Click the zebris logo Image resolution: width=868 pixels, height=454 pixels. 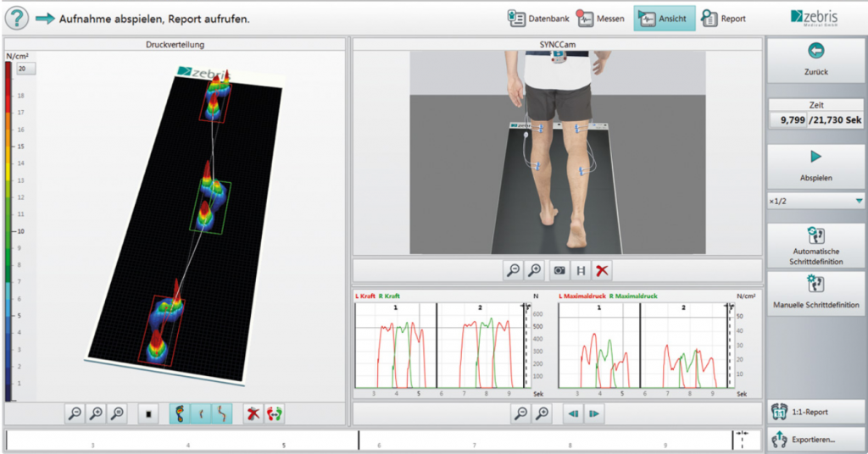[x=815, y=17]
